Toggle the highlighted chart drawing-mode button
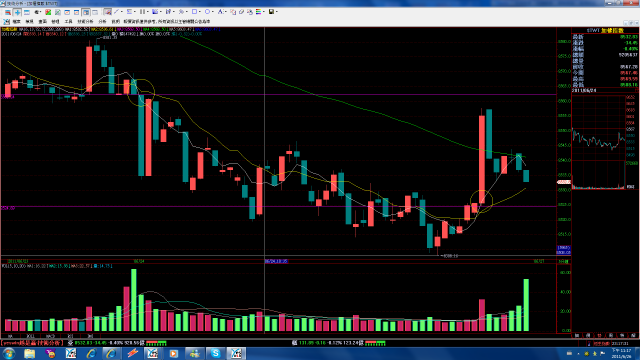Viewport: 640px width, 360px height. pyautogui.click(x=107, y=12)
